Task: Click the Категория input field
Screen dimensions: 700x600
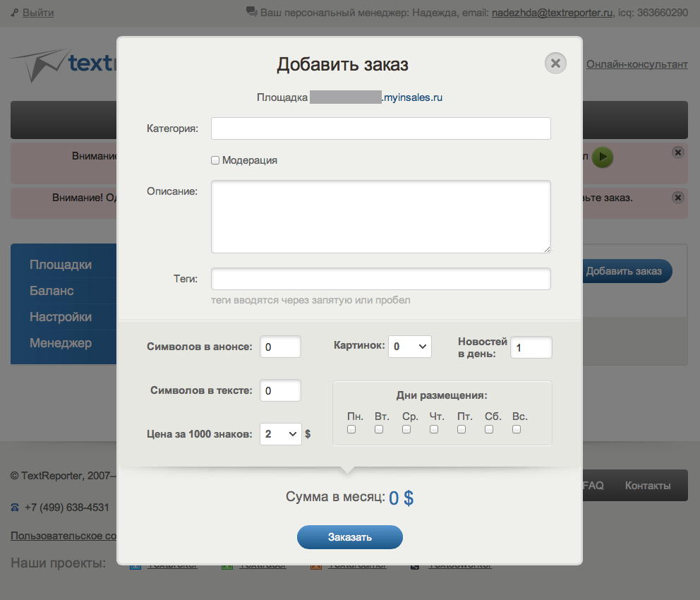Action: pos(381,128)
